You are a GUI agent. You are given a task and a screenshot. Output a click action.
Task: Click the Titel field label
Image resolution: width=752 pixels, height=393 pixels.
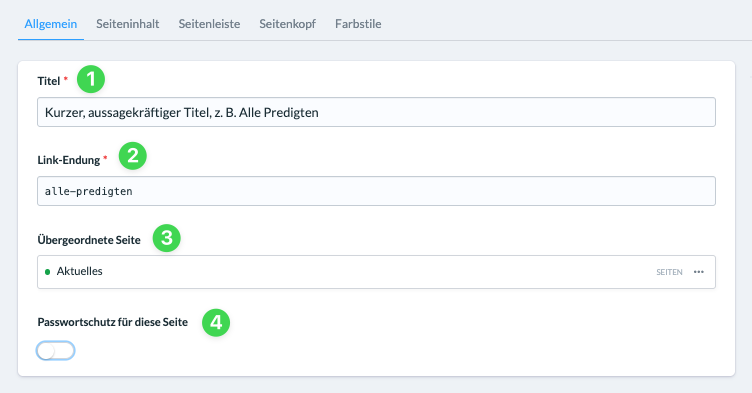49,81
